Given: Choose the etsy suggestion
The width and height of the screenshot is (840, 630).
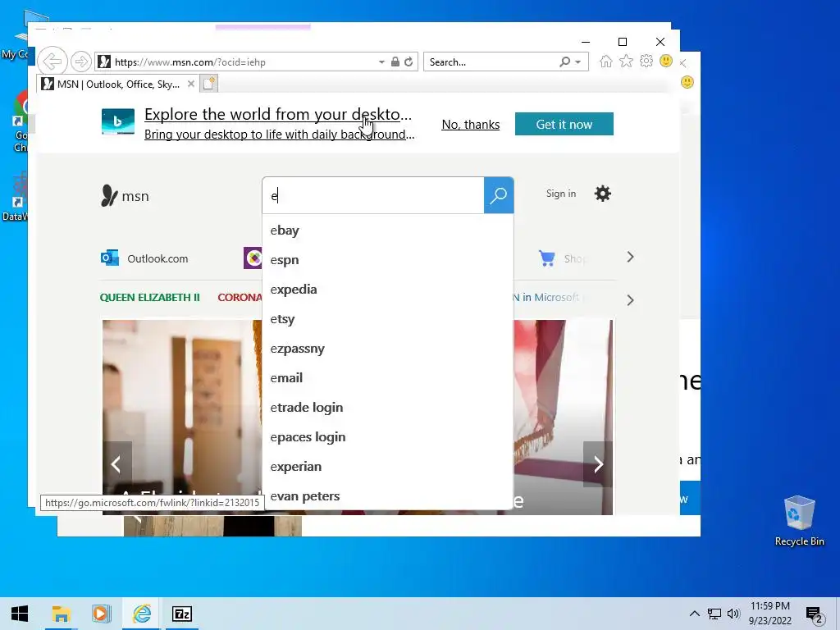Looking at the screenshot, I should coord(388,319).
